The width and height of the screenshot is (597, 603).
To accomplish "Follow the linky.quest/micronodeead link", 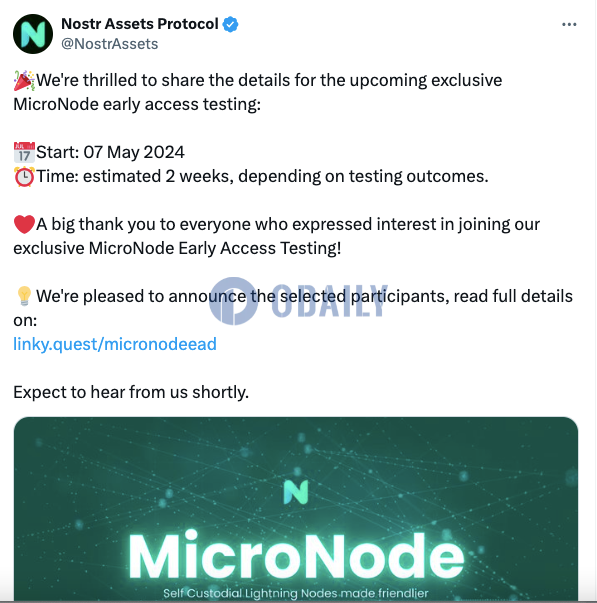I will 115,344.
